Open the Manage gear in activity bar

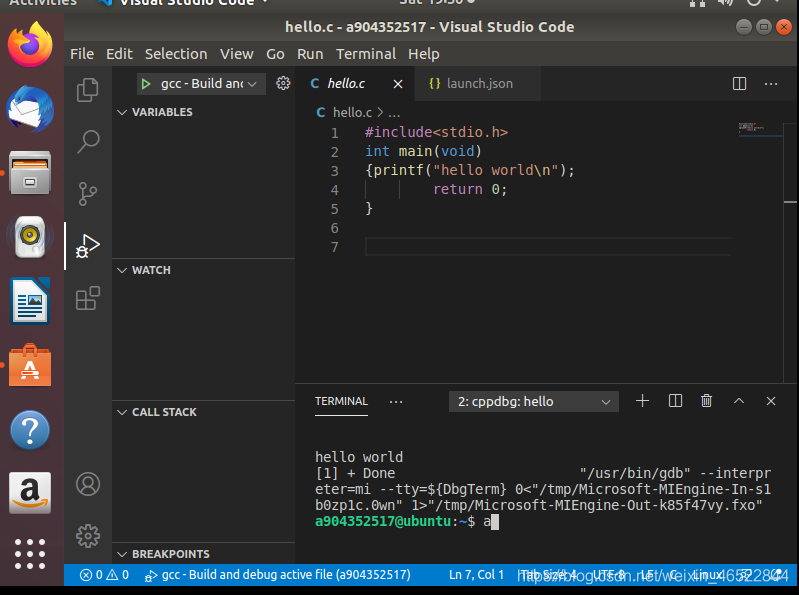88,536
